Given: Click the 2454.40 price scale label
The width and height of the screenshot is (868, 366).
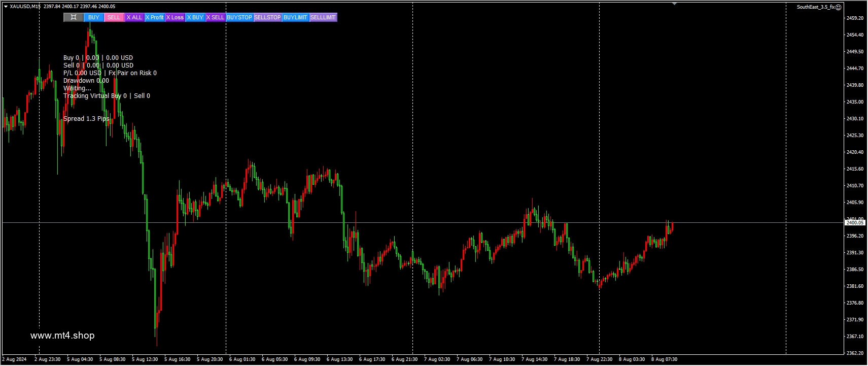Looking at the screenshot, I should tap(855, 35).
